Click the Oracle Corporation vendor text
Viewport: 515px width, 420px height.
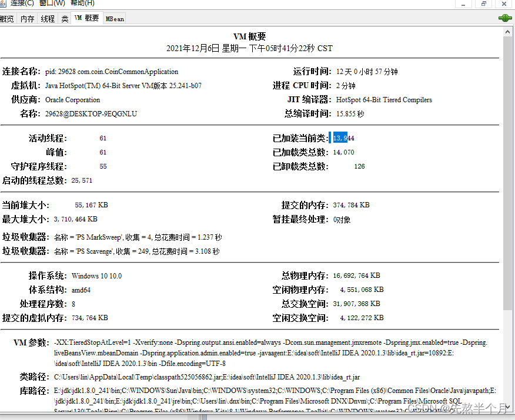pos(72,100)
